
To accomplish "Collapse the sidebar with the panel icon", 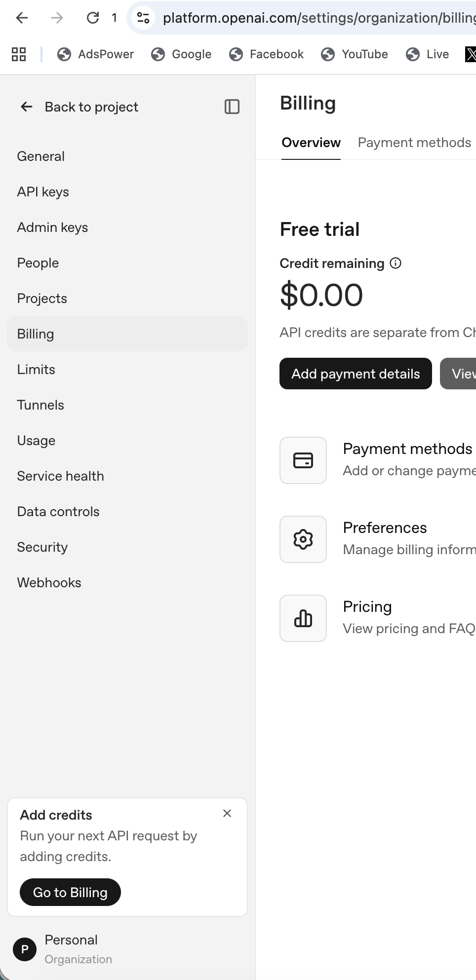I will (232, 107).
